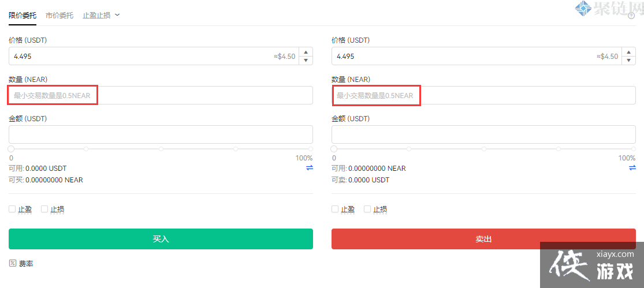This screenshot has width=644, height=288.
Task: Decrease sell price with down stepper arrow
Action: tap(628, 61)
